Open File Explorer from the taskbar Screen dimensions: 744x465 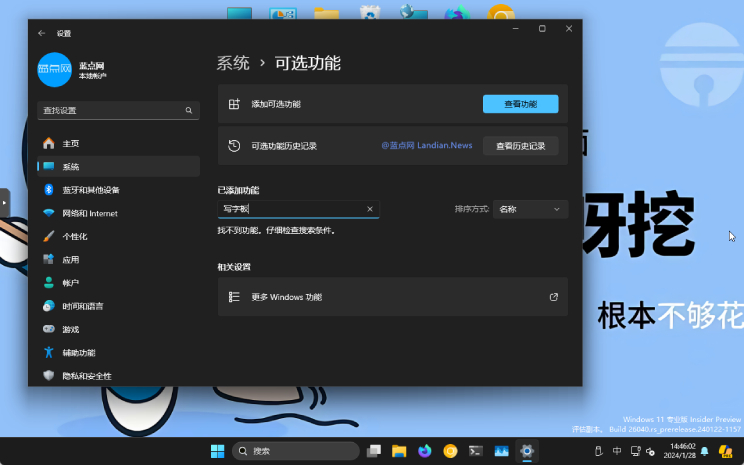398,451
